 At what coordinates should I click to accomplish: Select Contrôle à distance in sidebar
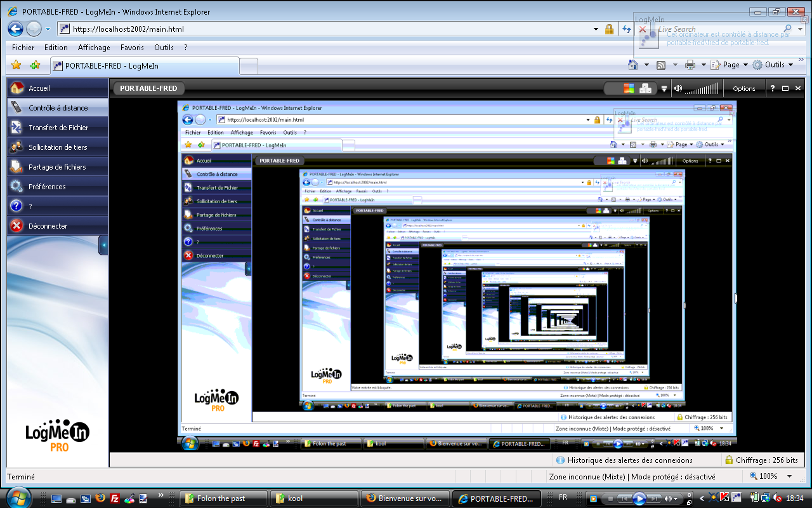(x=58, y=107)
